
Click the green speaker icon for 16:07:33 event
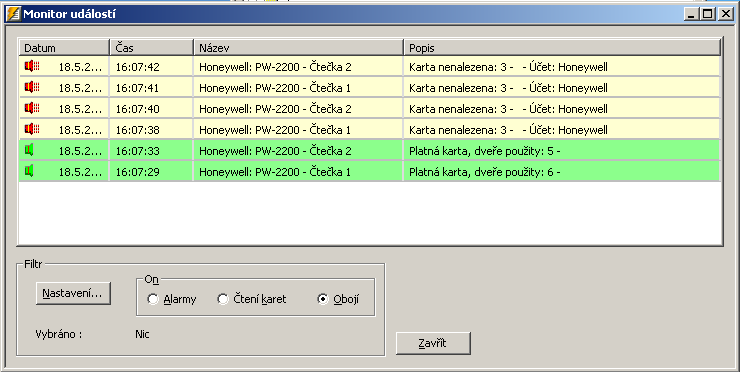point(29,151)
